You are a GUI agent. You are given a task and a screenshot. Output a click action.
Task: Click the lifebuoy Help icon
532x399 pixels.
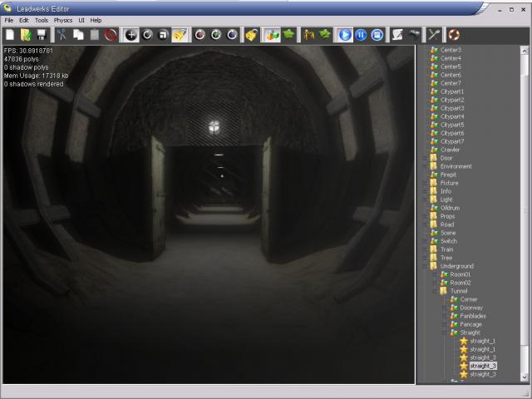tap(454, 35)
